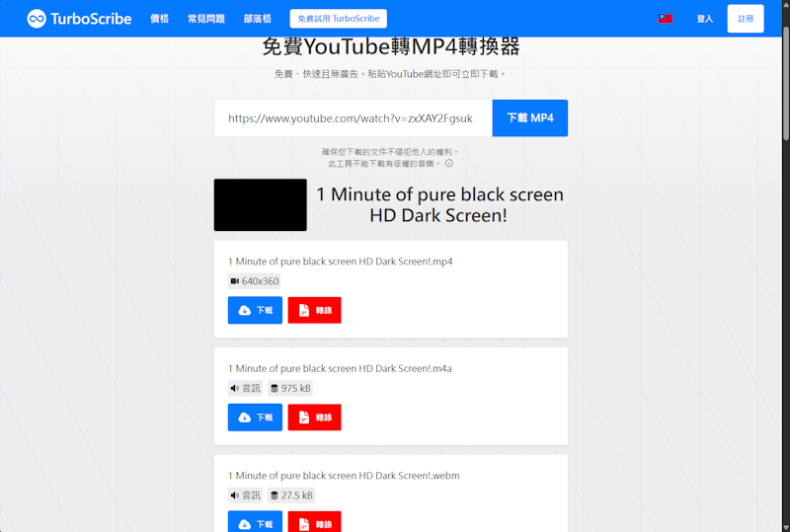This screenshot has height=532, width=790.
Task: Click the black video thumbnail
Action: tap(261, 205)
